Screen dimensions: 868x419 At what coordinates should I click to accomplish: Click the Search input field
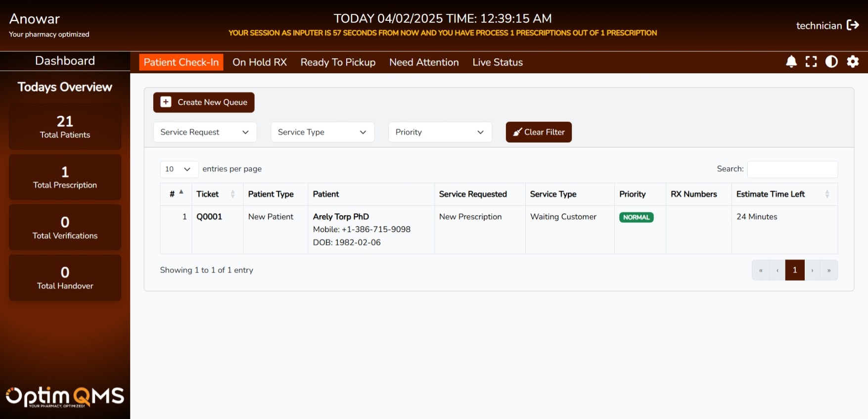tap(792, 169)
